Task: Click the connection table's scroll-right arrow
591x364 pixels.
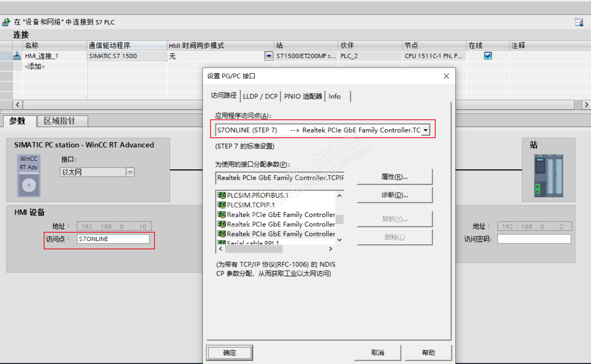Action: point(586,104)
